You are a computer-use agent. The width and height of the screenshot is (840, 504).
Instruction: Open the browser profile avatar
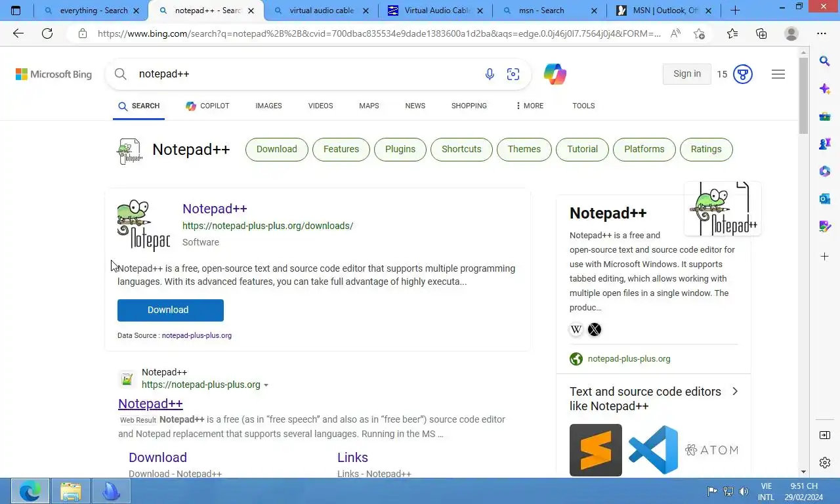pyautogui.click(x=791, y=33)
